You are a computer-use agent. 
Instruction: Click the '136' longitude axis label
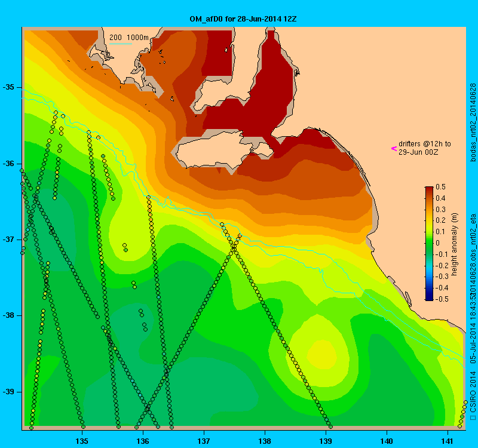point(143,441)
